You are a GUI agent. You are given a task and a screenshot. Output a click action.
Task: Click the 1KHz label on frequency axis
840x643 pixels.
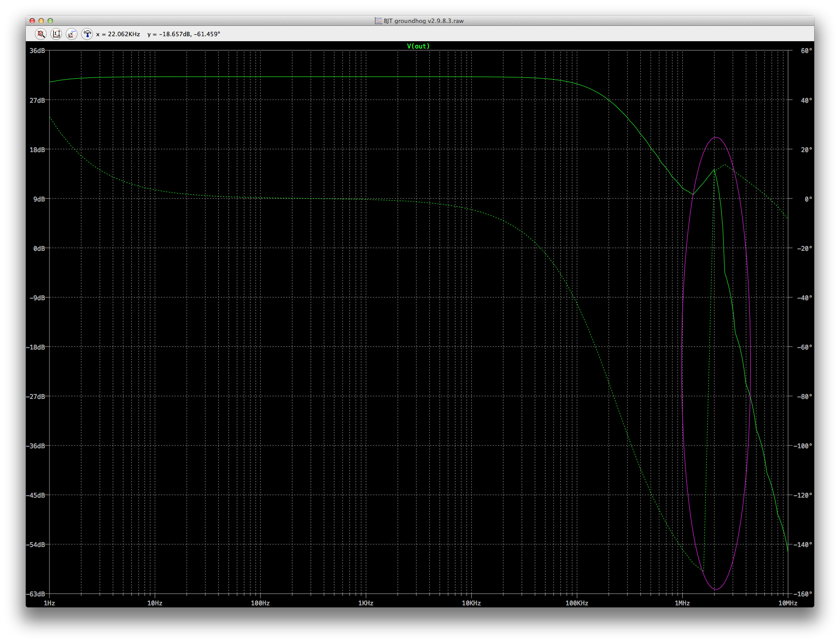[x=366, y=603]
